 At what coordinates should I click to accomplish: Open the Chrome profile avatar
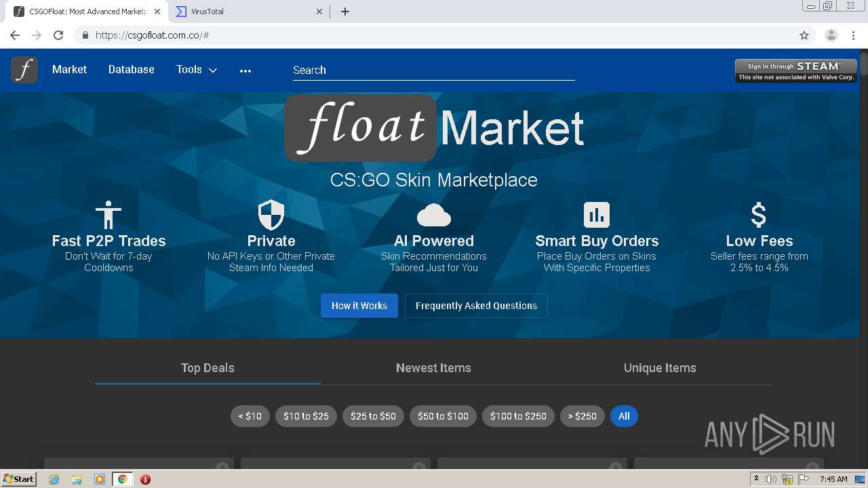(x=831, y=35)
